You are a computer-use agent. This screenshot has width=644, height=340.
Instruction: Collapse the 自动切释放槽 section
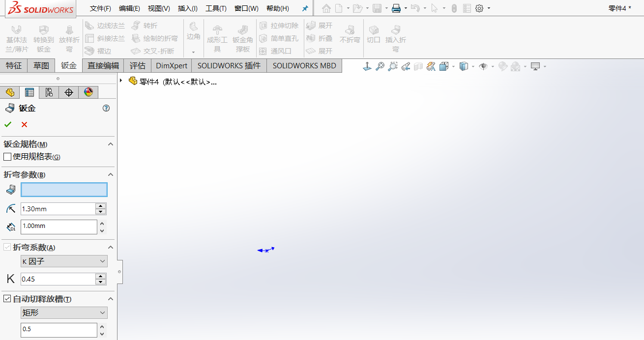[x=111, y=299]
